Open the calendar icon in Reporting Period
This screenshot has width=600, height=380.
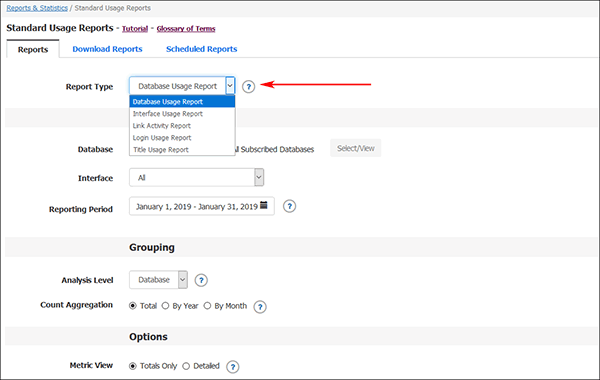pos(264,205)
